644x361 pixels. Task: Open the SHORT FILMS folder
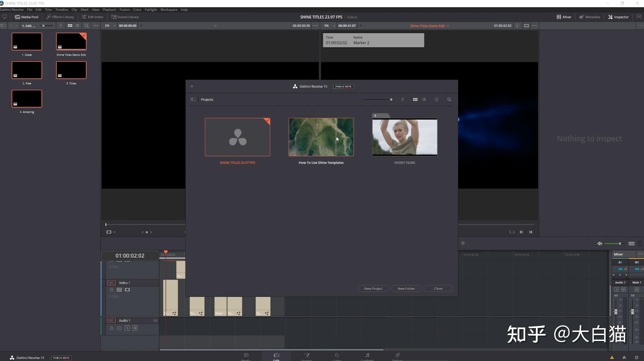click(x=405, y=137)
